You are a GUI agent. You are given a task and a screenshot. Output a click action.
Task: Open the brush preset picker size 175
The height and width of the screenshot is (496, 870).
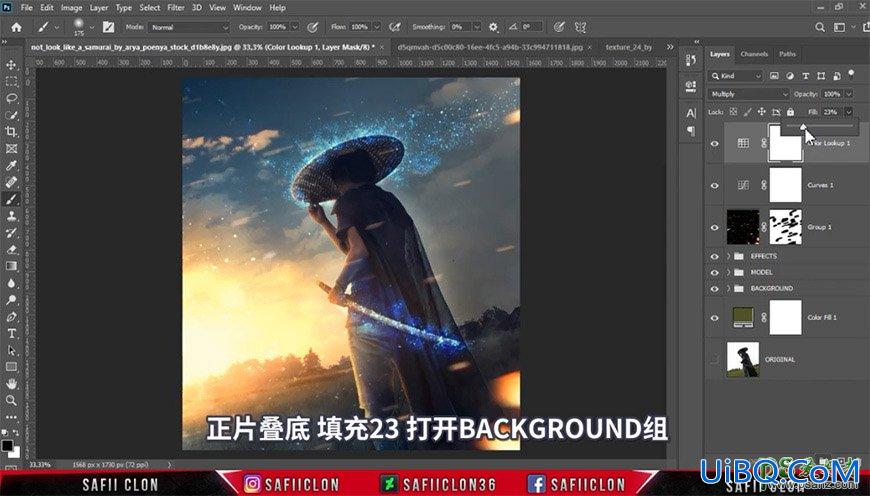click(83, 27)
